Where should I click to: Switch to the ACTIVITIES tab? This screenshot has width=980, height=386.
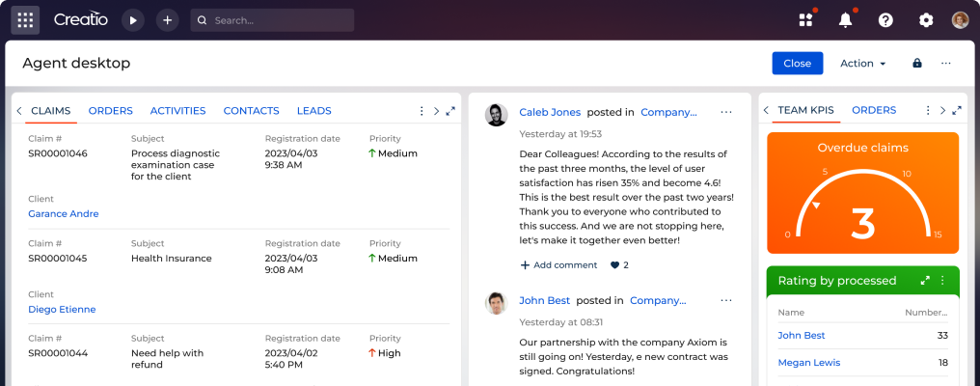point(177,111)
